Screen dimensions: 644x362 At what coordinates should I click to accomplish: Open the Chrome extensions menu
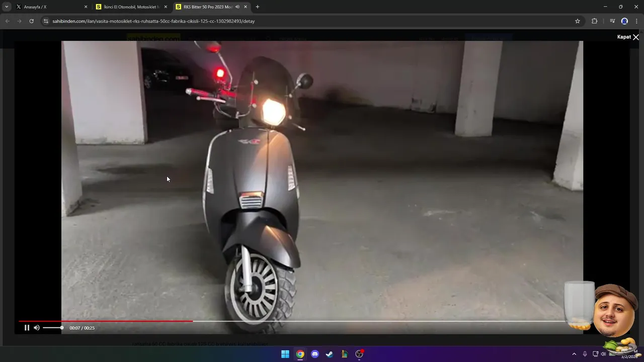click(594, 21)
